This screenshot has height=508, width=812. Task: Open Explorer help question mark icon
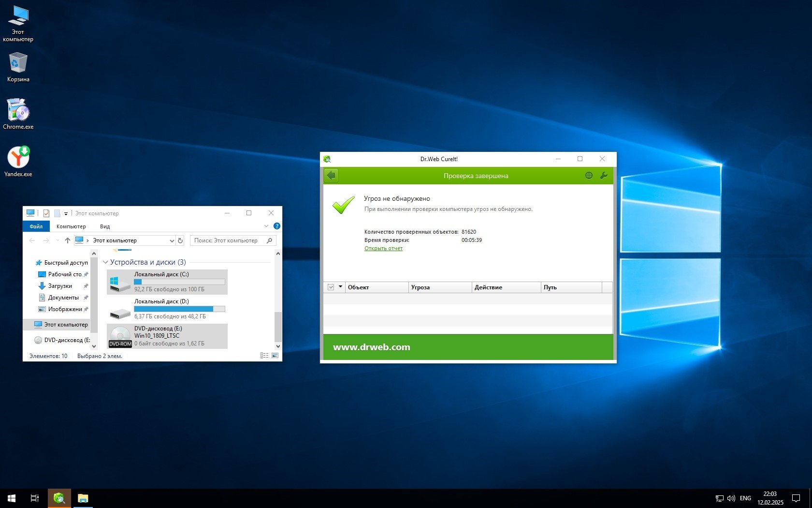pos(277,226)
